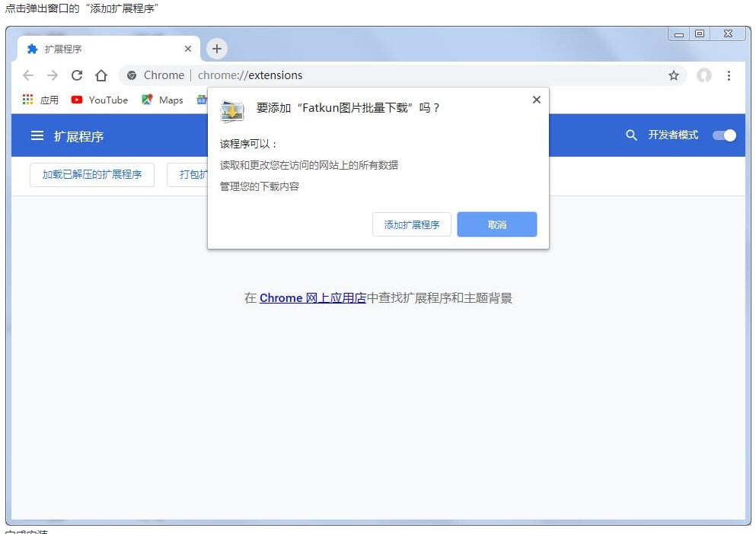Screen dimensions: 756x534
Task: Click the 取消 button in dialog
Action: click(496, 224)
